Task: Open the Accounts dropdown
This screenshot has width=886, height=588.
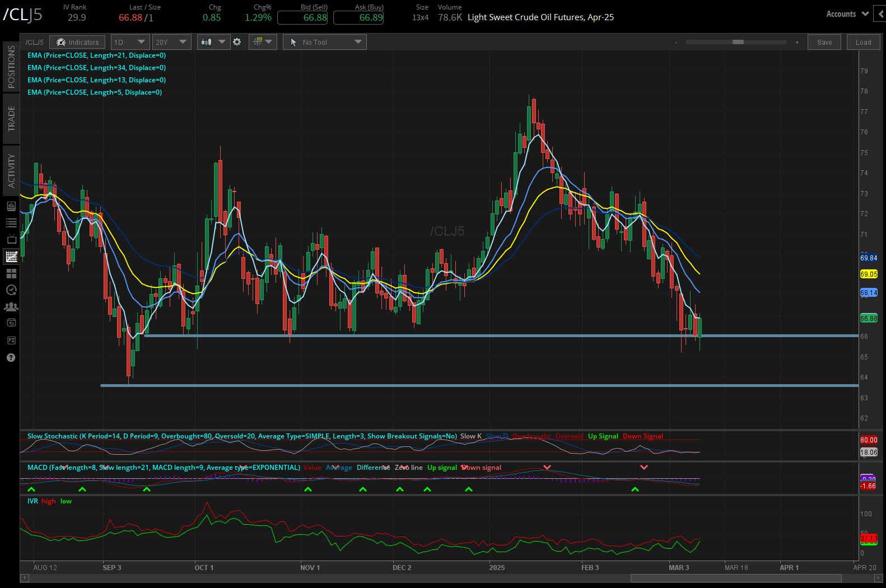Action: click(x=847, y=14)
